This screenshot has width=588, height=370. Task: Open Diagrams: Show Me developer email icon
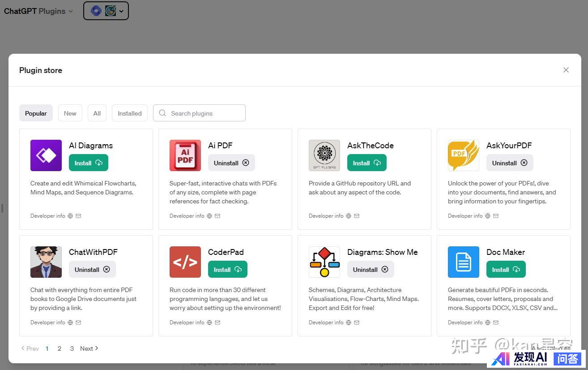357,323
